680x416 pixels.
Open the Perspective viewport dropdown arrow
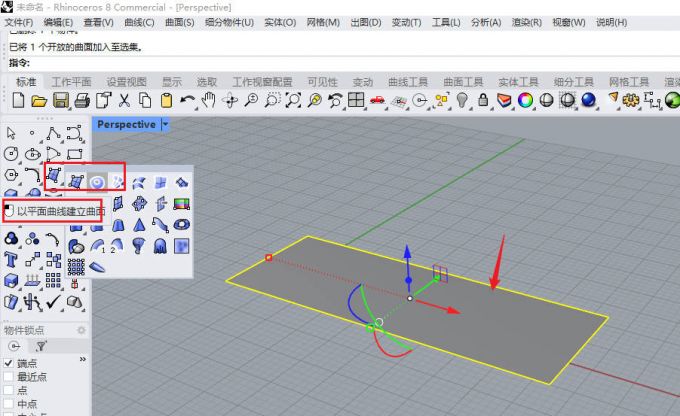click(x=165, y=124)
